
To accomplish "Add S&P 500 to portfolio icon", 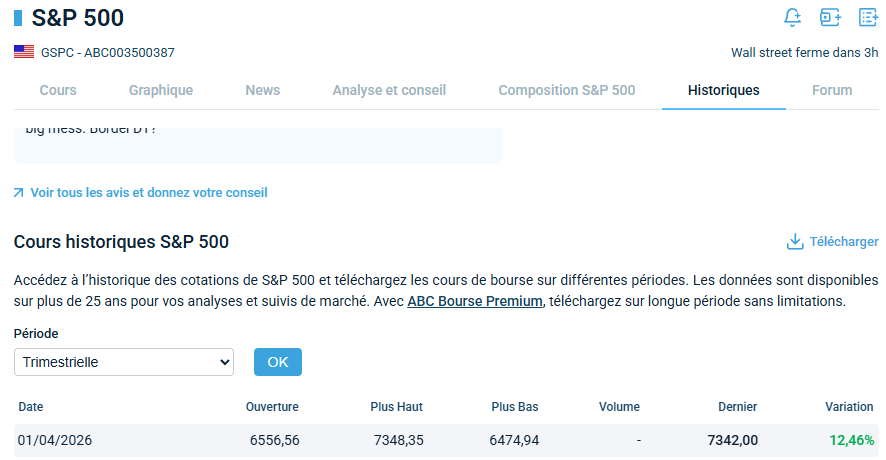I will 830,18.
